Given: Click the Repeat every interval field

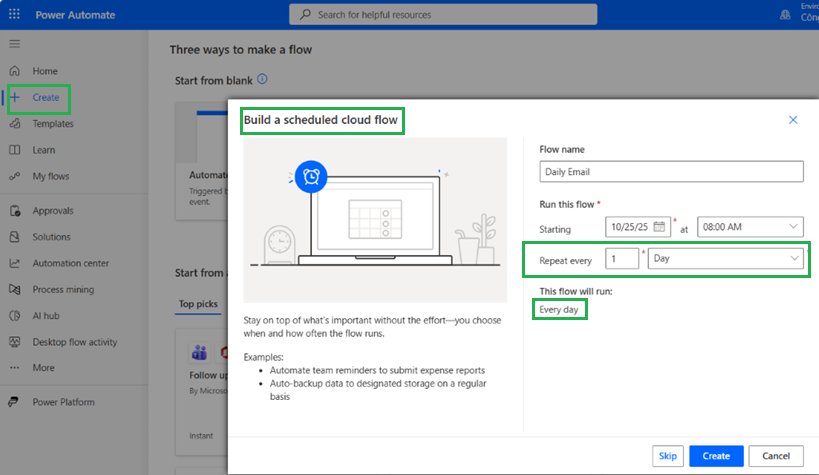Looking at the screenshot, I should pyautogui.click(x=622, y=259).
